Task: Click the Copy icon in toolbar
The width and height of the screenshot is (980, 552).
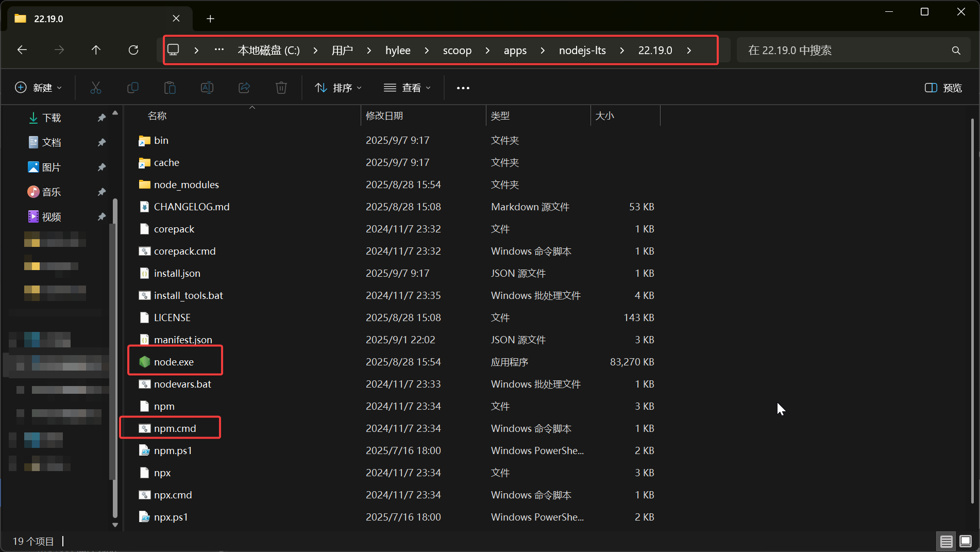Action: [132, 88]
